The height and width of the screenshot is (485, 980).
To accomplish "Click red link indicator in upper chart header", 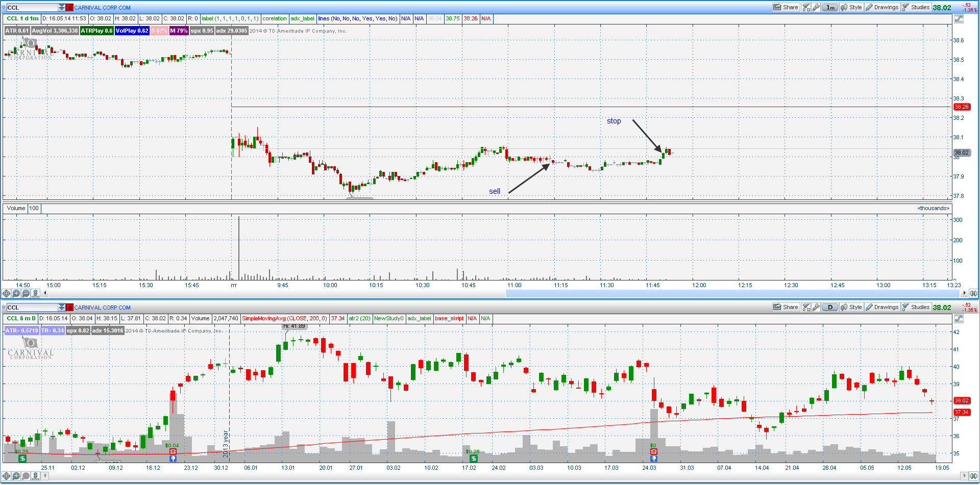I will (70, 8).
